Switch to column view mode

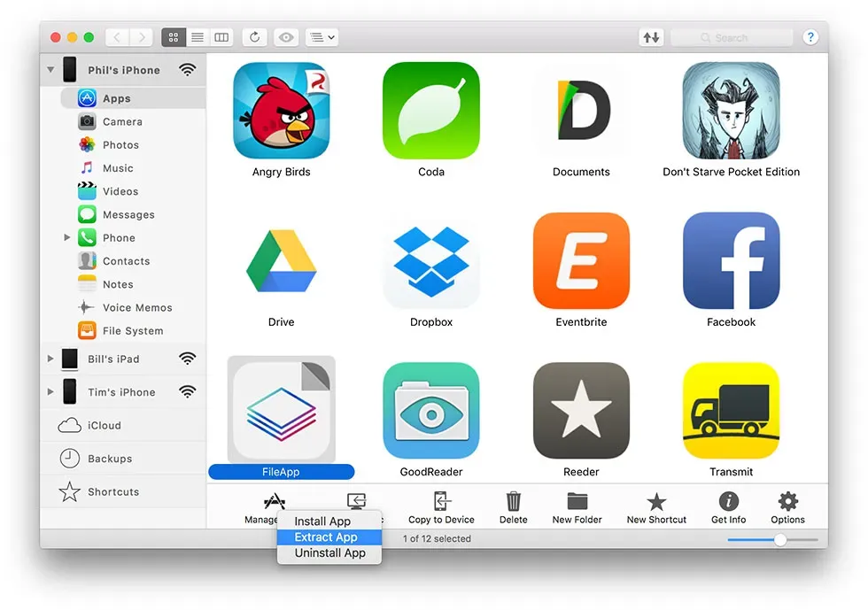(221, 37)
